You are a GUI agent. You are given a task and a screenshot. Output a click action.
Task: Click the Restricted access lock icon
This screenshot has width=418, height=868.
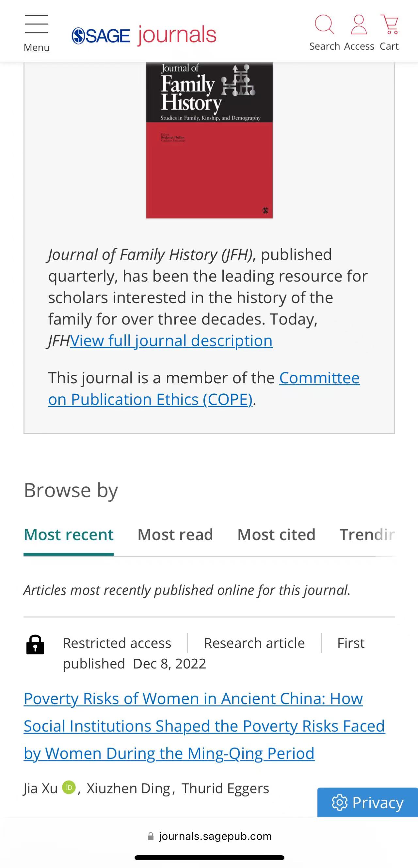(x=35, y=645)
